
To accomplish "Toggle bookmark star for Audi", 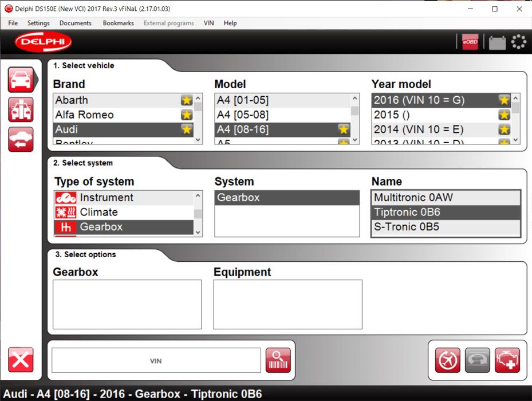I will point(187,129).
